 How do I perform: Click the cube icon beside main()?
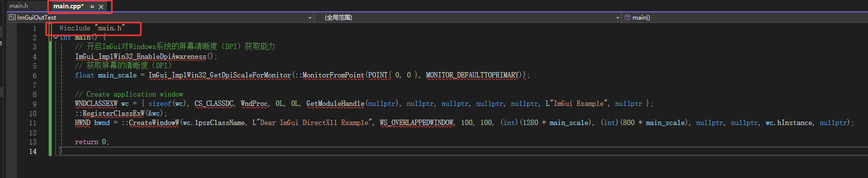[627, 18]
